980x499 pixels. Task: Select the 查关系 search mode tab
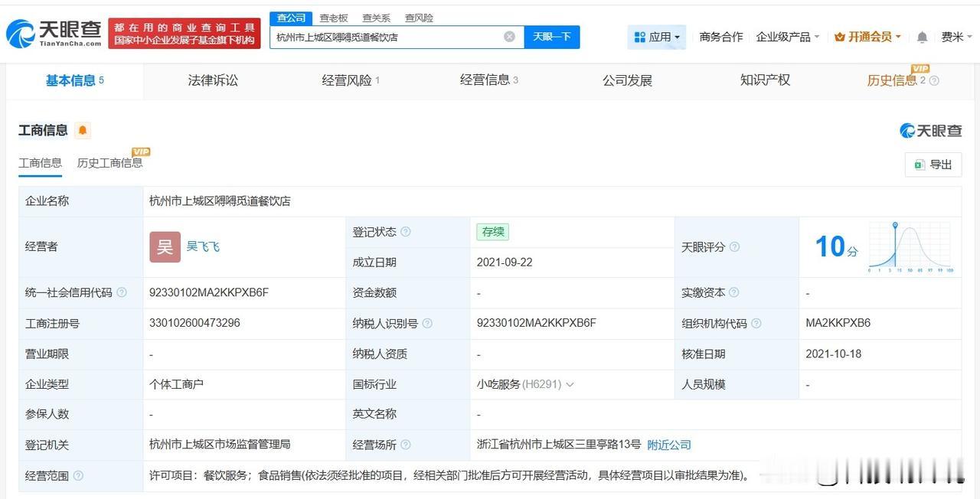click(376, 18)
